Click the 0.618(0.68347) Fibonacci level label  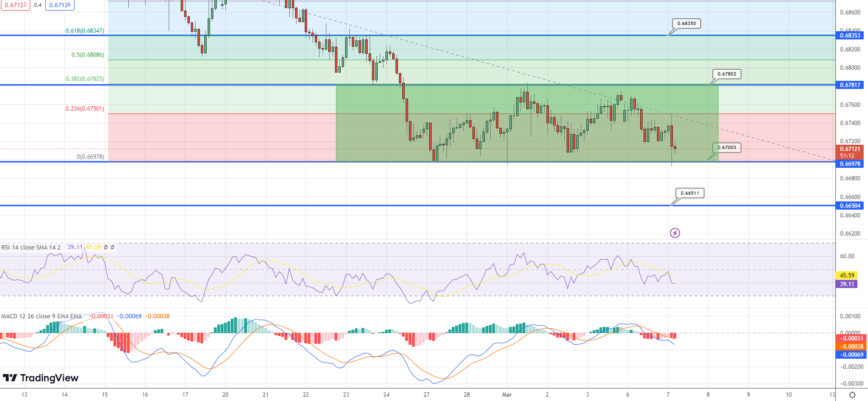coord(85,31)
